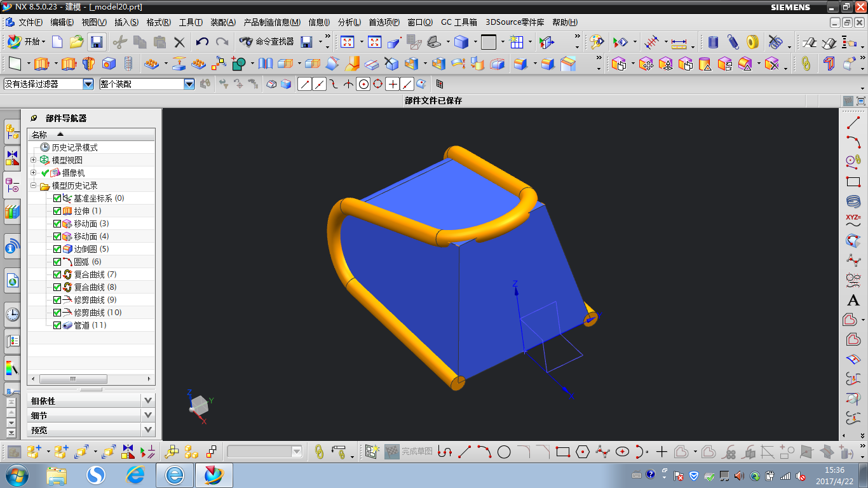Screen dimensions: 868x488
Task: Toggle checkbox for 基准坐标系 (0)
Action: coord(57,198)
